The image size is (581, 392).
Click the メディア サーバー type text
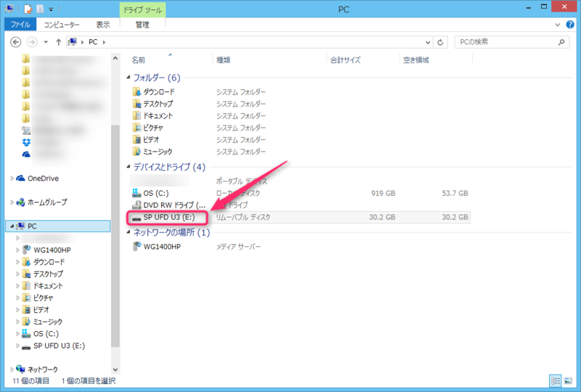238,246
